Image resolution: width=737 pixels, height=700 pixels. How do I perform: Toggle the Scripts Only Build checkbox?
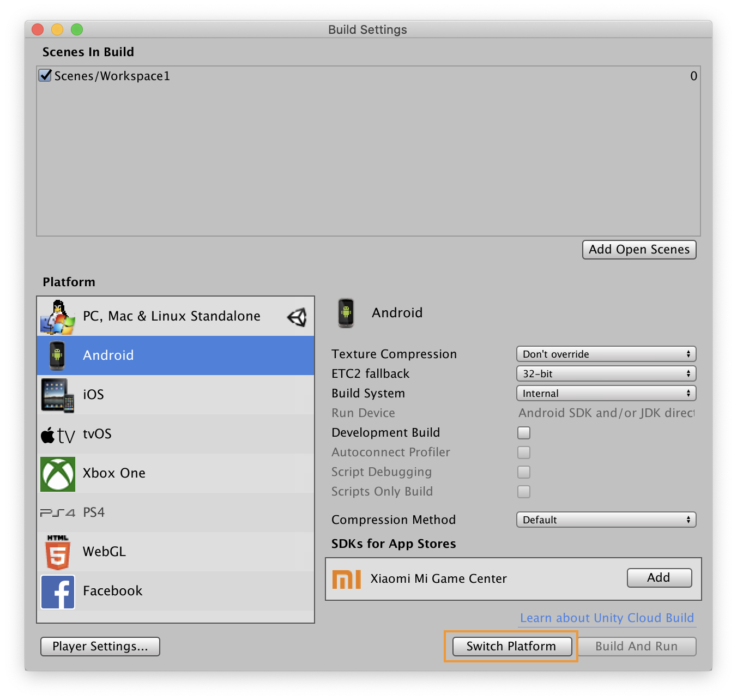point(524,492)
